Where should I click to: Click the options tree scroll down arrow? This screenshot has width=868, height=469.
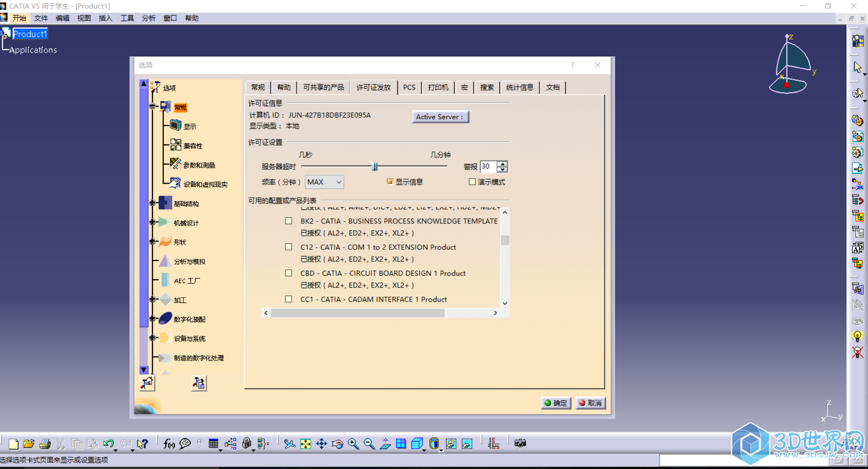(144, 370)
